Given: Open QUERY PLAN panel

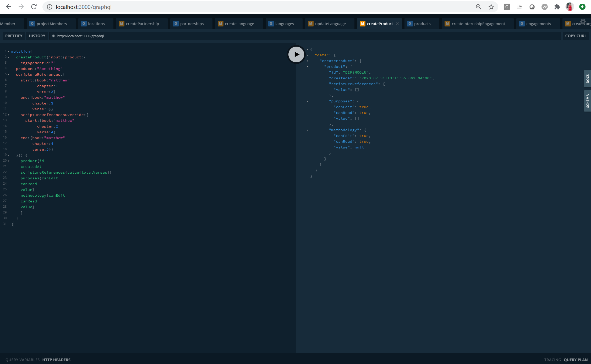Looking at the screenshot, I should [x=576, y=360].
